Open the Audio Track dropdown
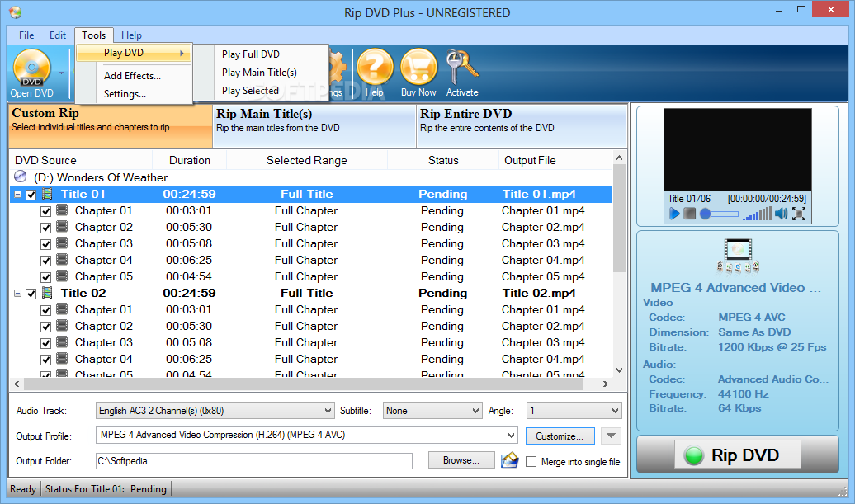 pyautogui.click(x=215, y=410)
